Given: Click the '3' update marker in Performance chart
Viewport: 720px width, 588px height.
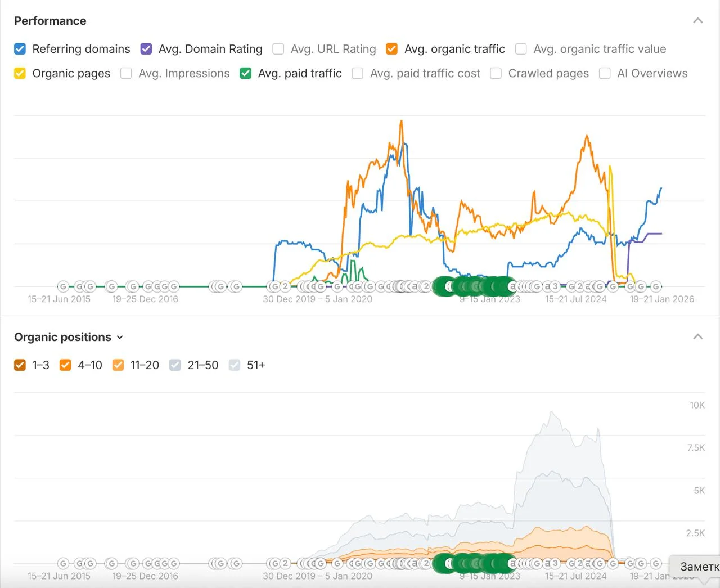Looking at the screenshot, I should pos(555,286).
